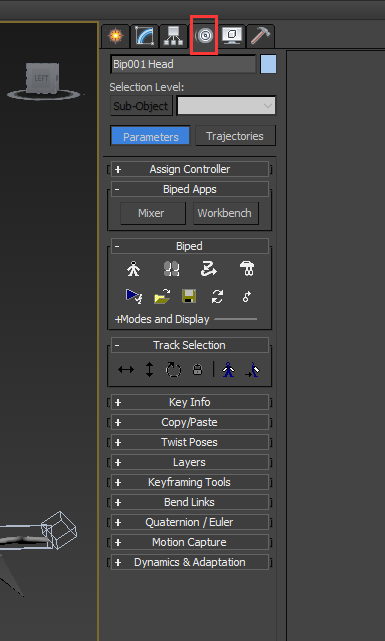Viewport: 385px width, 641px height.
Task: Click the Symmetrical tracks icon
Action: pyautogui.click(x=228, y=370)
